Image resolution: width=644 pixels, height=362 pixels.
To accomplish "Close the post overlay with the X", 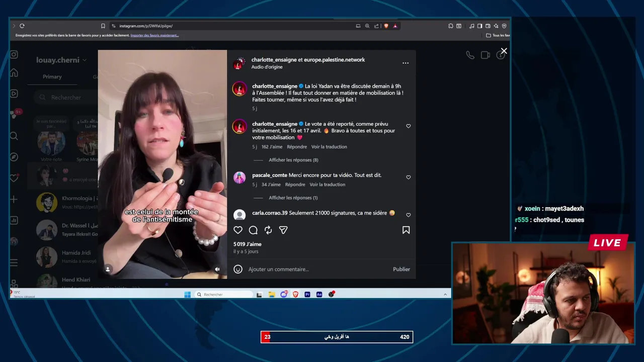I will [504, 51].
